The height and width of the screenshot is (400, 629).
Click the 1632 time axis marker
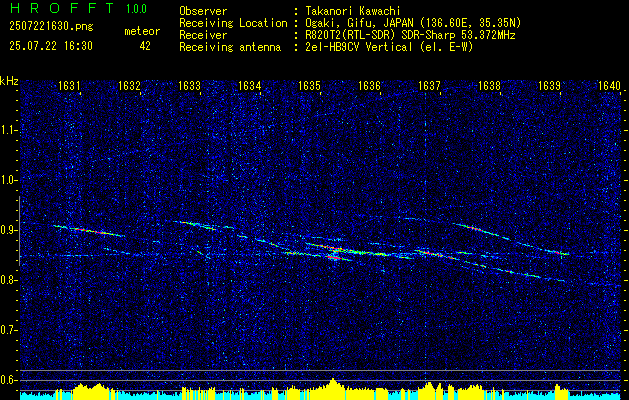point(129,85)
